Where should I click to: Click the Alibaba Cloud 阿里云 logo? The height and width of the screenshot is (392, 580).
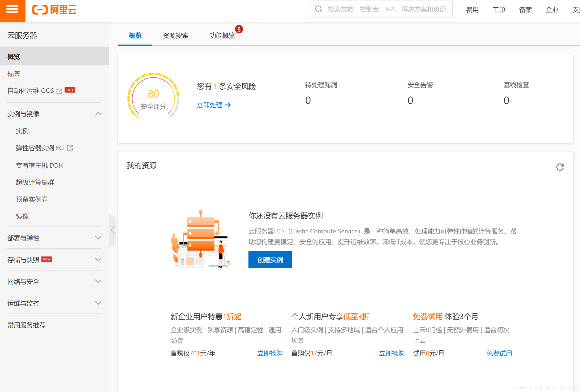[54, 10]
